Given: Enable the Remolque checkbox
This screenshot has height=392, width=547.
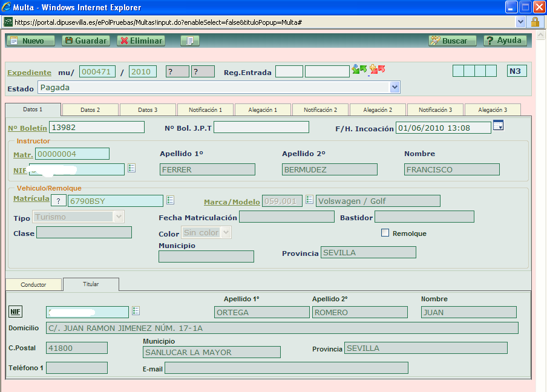Looking at the screenshot, I should (385, 233).
